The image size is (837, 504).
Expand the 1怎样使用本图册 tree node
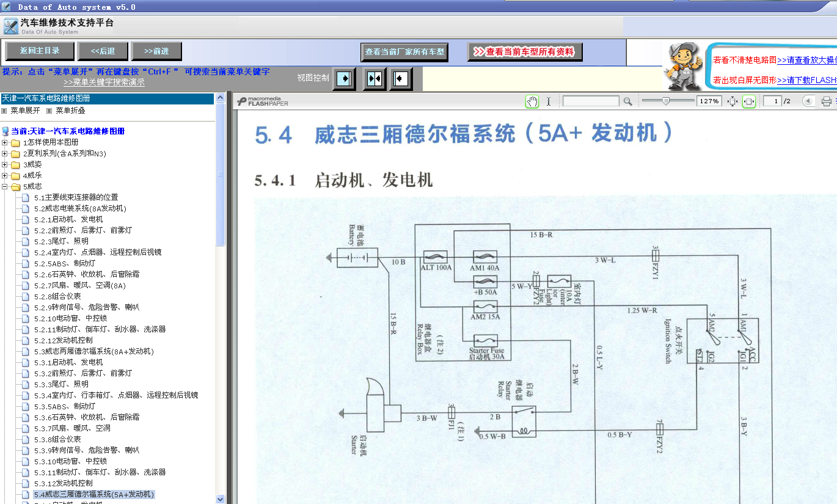(5, 142)
